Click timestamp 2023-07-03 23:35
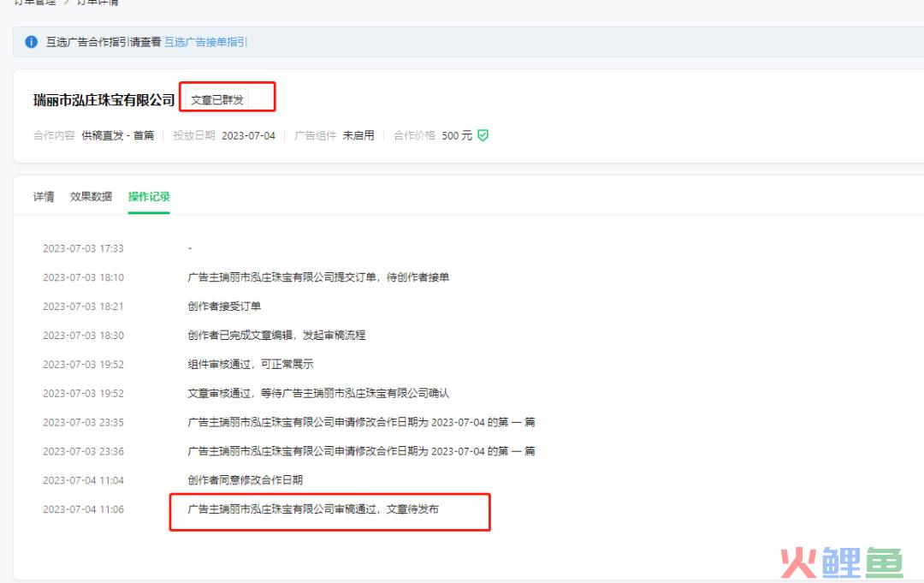This screenshot has height=583, width=924. click(x=83, y=423)
